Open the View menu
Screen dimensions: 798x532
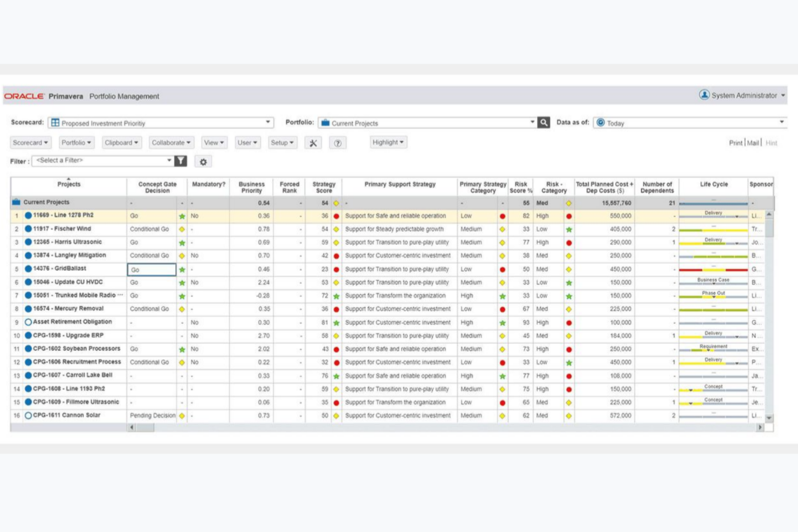214,143
